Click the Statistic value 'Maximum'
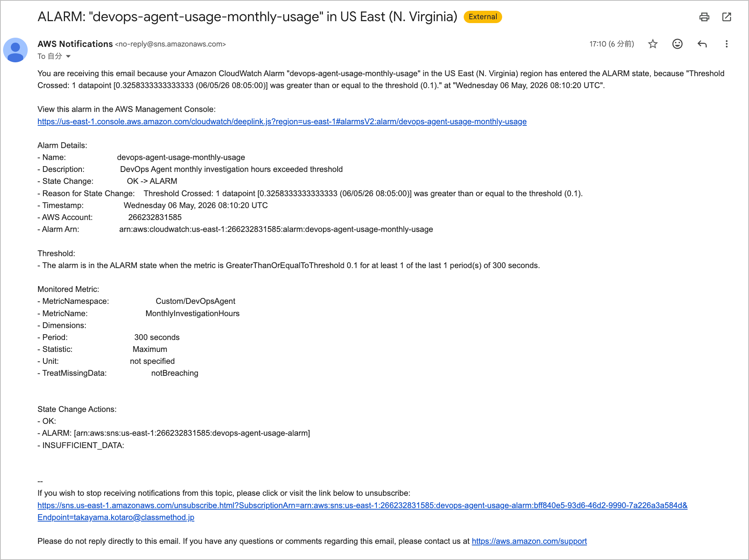This screenshot has width=749, height=560. (150, 349)
